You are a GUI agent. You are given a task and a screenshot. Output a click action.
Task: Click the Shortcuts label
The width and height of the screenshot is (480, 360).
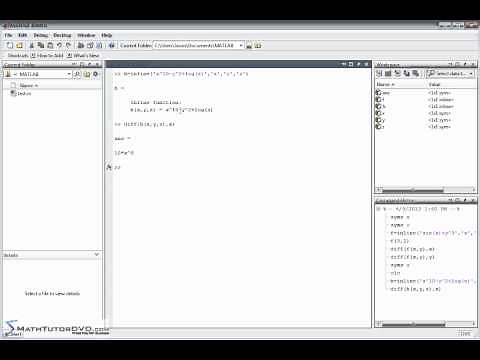tap(18, 56)
